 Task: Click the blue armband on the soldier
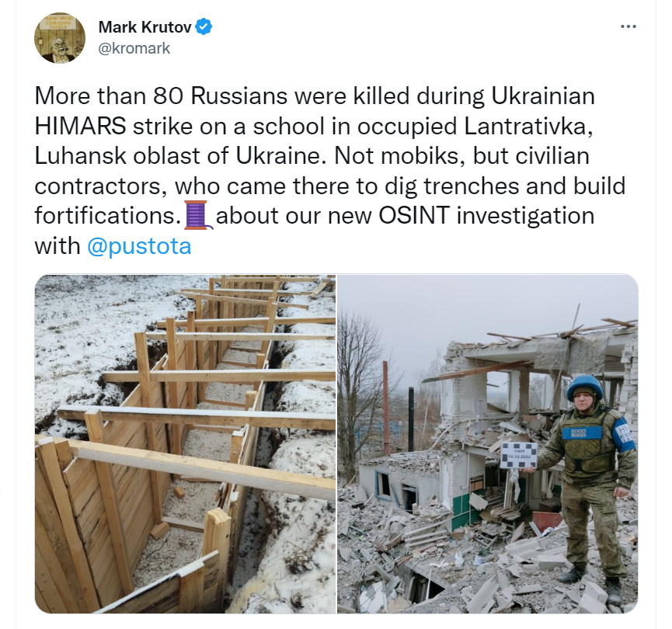pyautogui.click(x=626, y=434)
